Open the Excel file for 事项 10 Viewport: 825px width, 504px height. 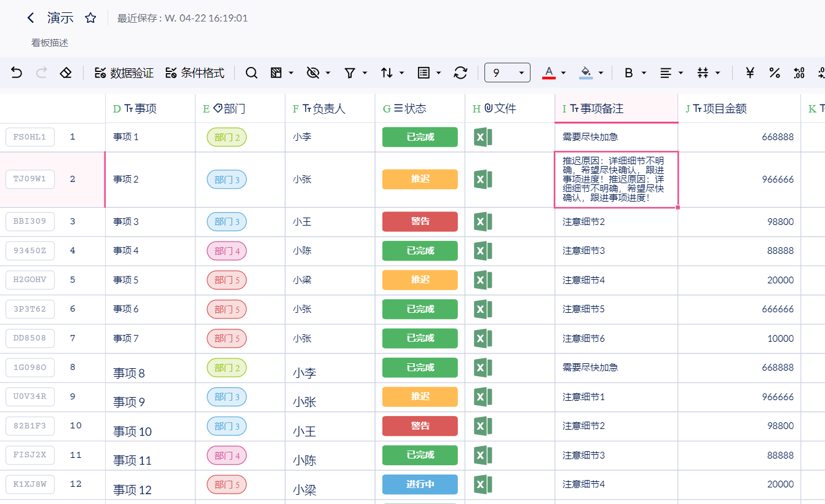[x=483, y=426]
